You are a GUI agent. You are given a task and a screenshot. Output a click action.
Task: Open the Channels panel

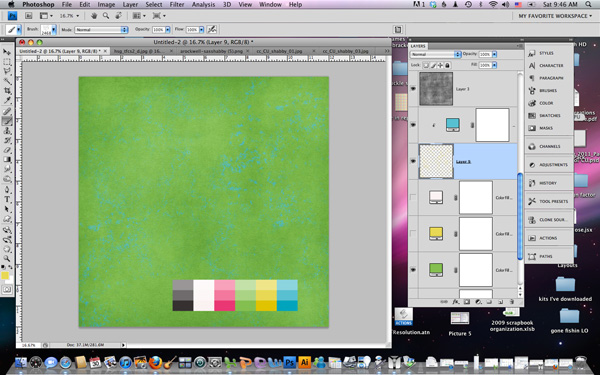click(x=548, y=147)
